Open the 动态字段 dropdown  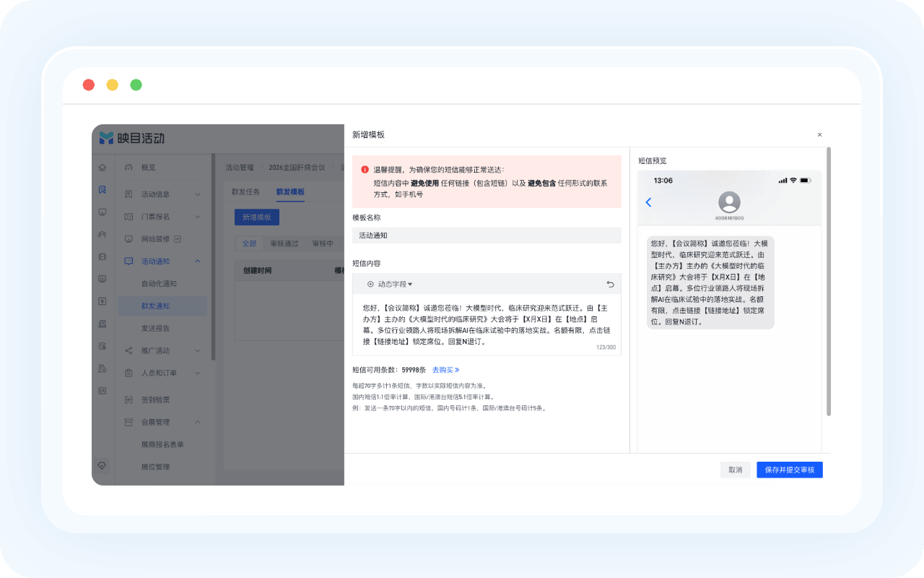coord(390,285)
